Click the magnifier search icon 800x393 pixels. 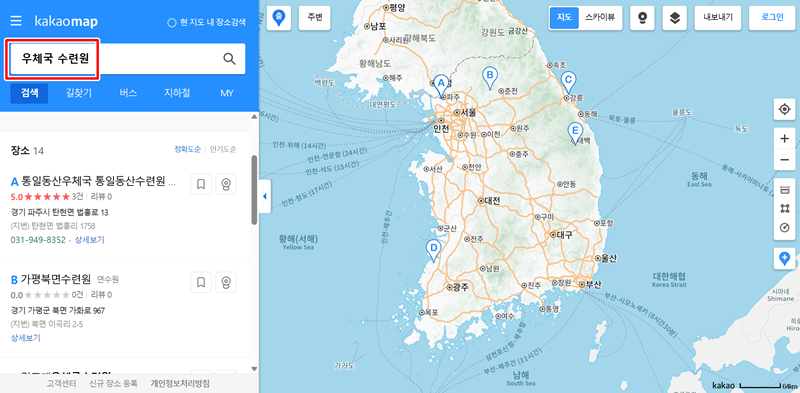coord(230,59)
